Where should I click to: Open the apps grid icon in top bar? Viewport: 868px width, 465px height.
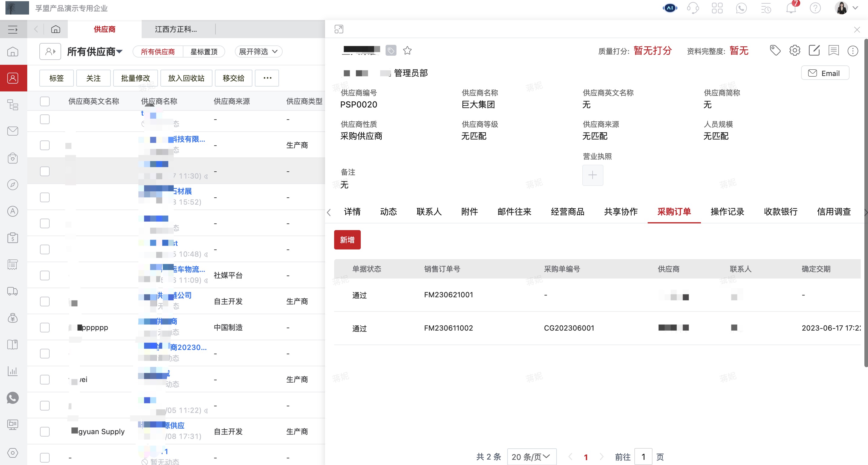click(717, 8)
